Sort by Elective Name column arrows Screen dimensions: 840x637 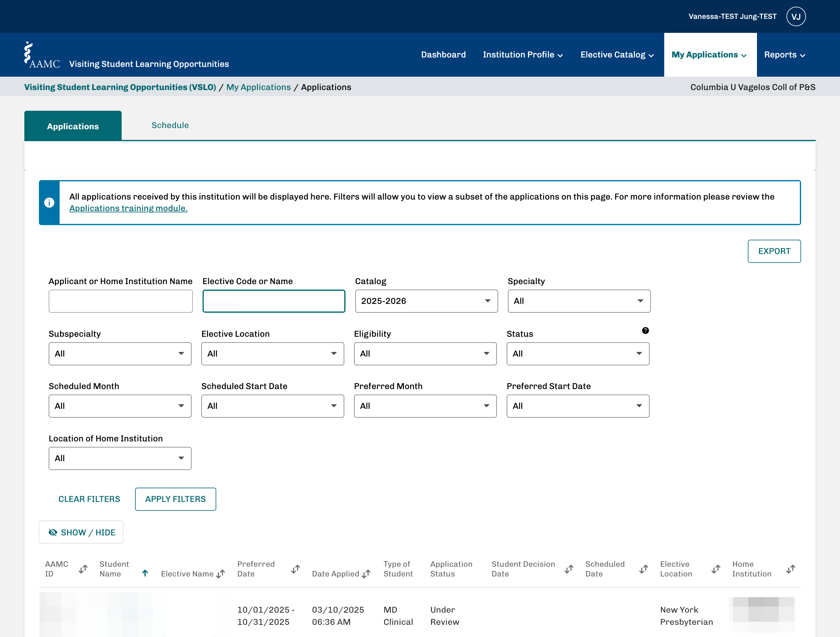pyautogui.click(x=220, y=573)
